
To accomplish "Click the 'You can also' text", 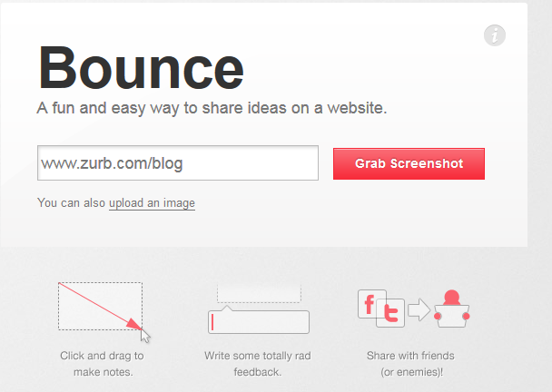I will 72,203.
